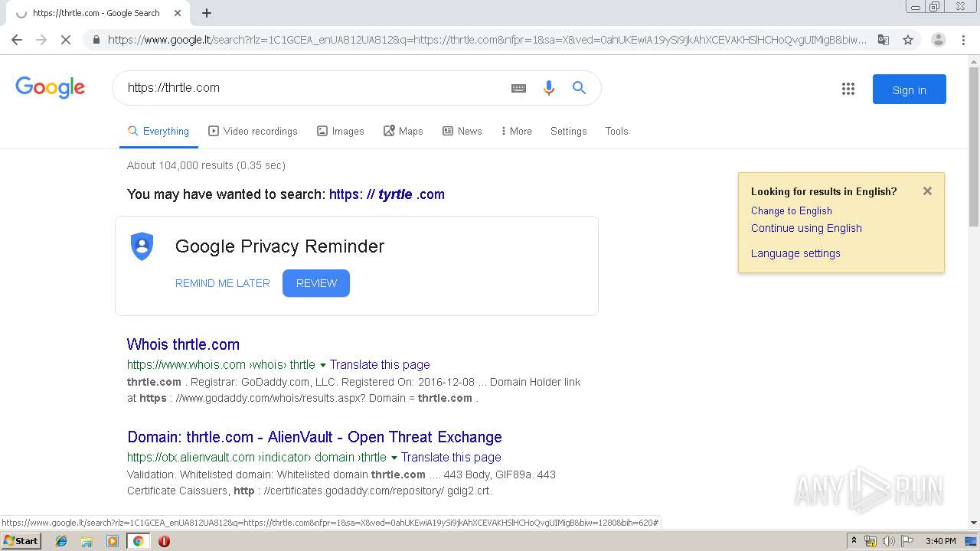Open the on-screen keyboard icon in search box
This screenshot has width=980, height=551.
coord(518,88)
